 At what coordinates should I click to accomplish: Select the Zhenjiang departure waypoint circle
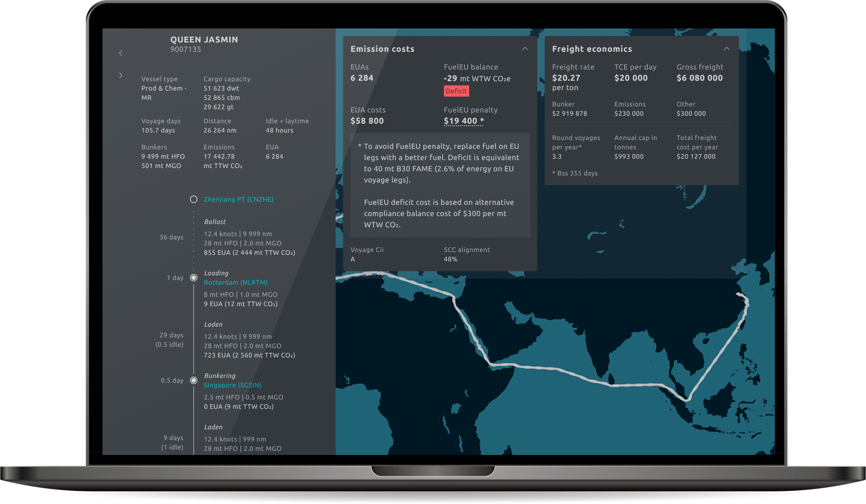coord(193,199)
